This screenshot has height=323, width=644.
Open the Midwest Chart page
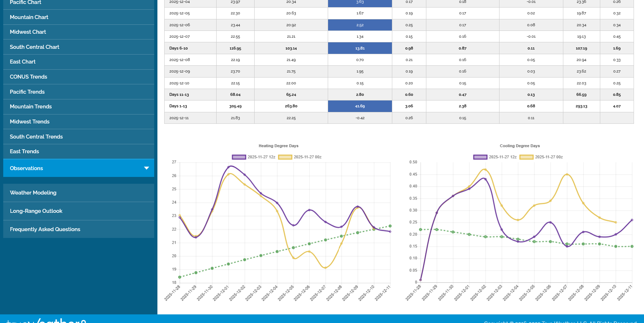click(x=28, y=32)
